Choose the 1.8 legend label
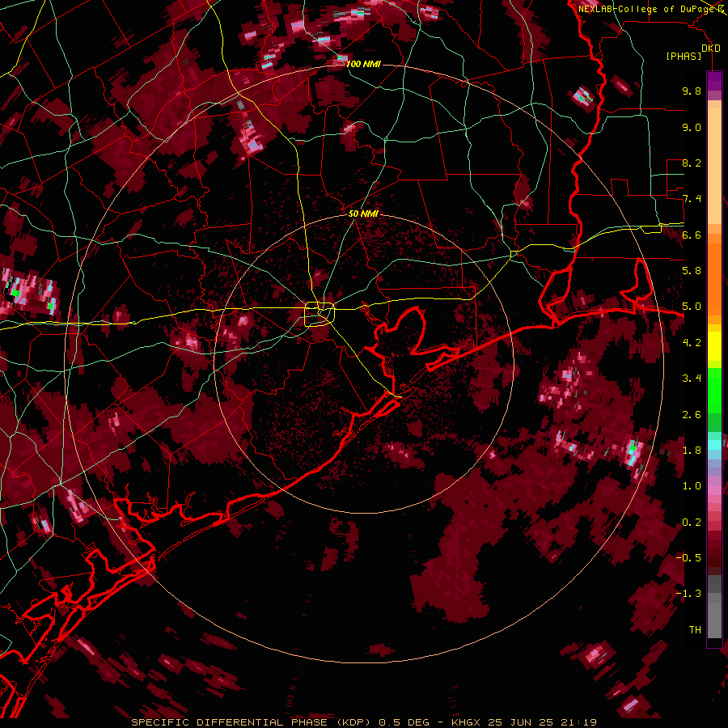Screen dimensions: 728x728 [x=692, y=451]
